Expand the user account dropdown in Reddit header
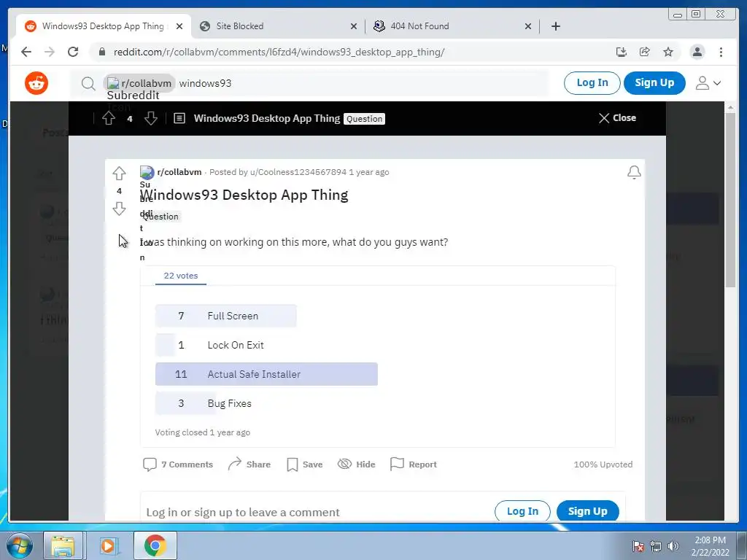747x560 pixels. (708, 83)
